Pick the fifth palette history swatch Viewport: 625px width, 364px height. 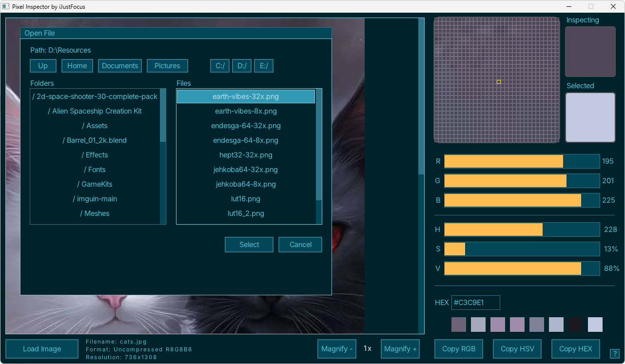[537, 325]
